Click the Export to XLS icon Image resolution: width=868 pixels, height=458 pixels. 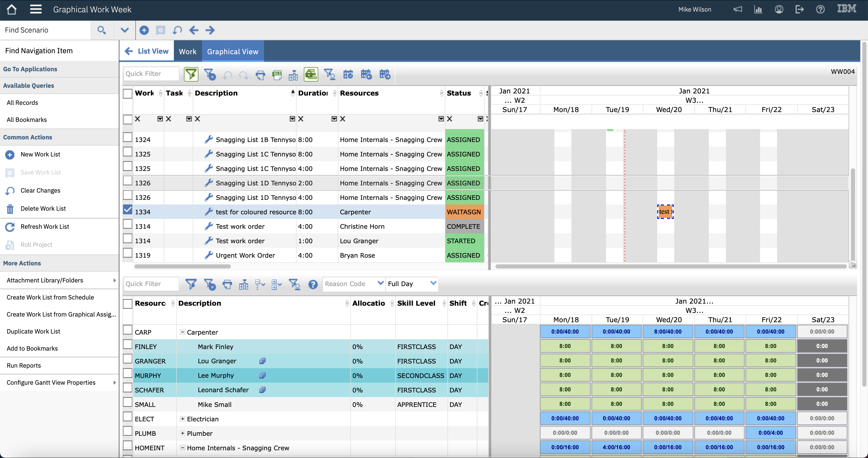(x=277, y=75)
